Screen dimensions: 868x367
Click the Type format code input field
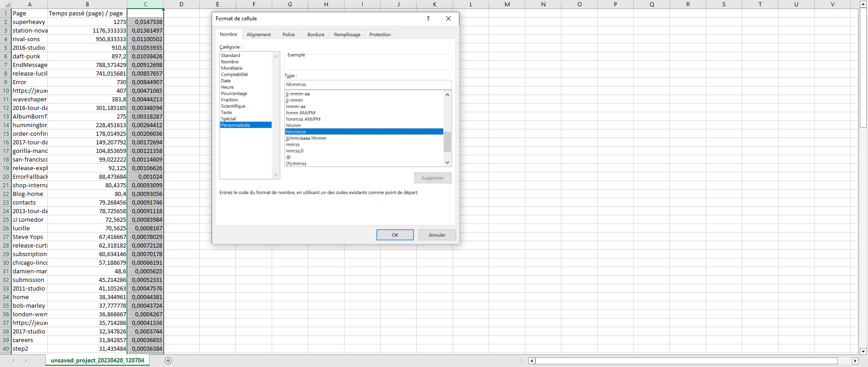(x=368, y=85)
